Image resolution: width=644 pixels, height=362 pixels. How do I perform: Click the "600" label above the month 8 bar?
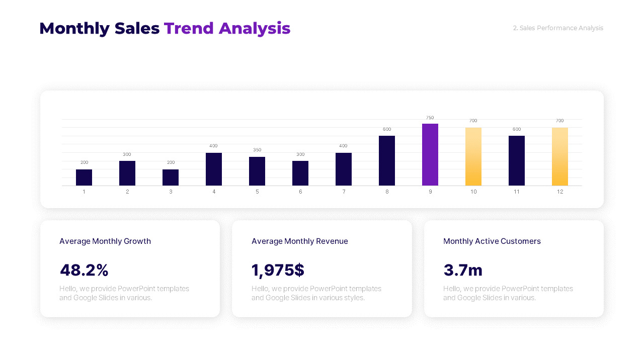click(387, 129)
